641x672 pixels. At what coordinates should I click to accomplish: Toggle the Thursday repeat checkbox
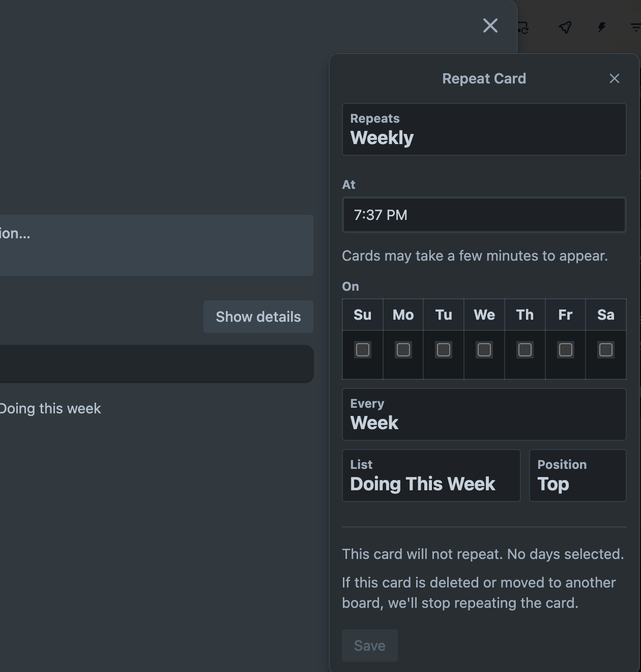tap(525, 350)
